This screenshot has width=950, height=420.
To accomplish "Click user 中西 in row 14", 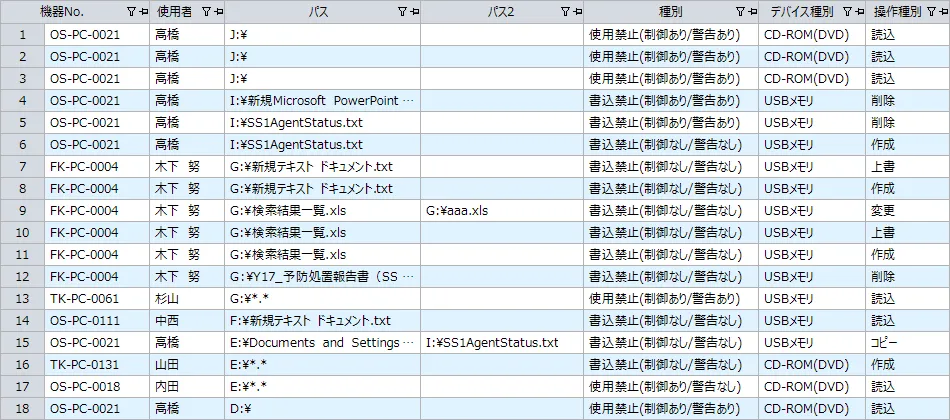I will point(187,321).
